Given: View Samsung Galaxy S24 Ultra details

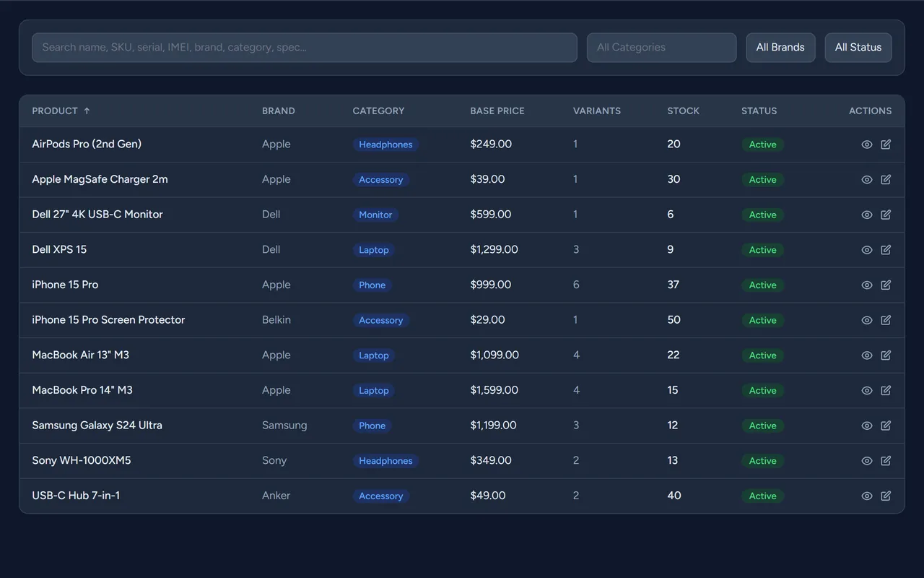Looking at the screenshot, I should pyautogui.click(x=867, y=426).
